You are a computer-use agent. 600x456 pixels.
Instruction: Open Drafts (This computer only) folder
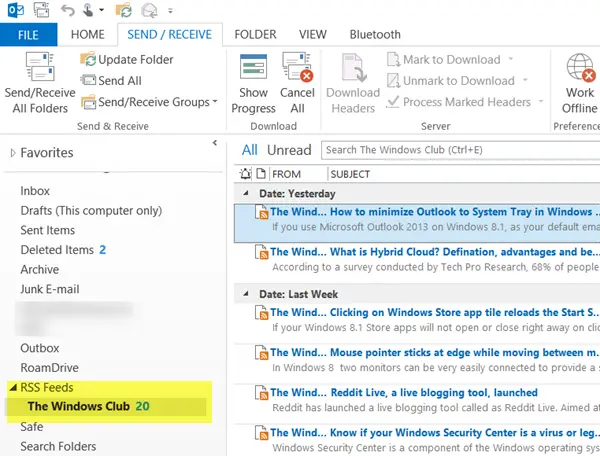tap(91, 211)
